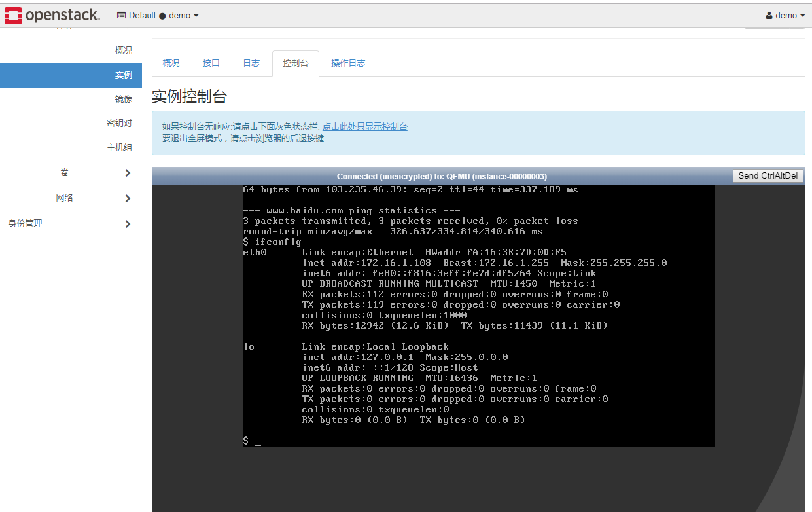
Task: Click the 点击此处只显示控制台 link
Action: [x=365, y=126]
